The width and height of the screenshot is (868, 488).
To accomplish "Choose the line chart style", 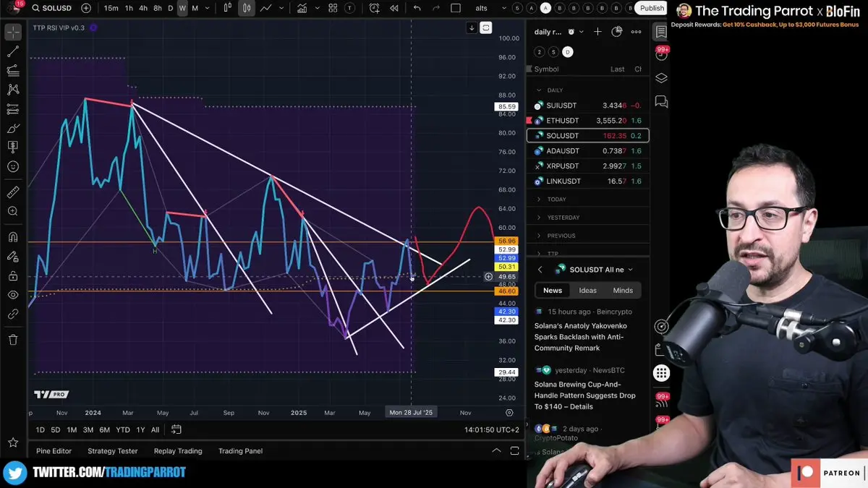I will click(x=265, y=8).
